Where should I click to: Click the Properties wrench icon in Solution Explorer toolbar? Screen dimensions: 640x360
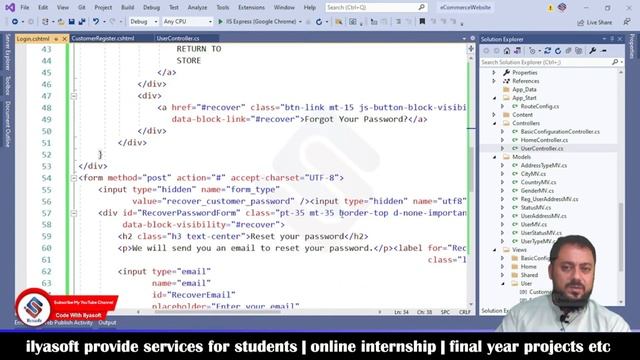[x=592, y=51]
